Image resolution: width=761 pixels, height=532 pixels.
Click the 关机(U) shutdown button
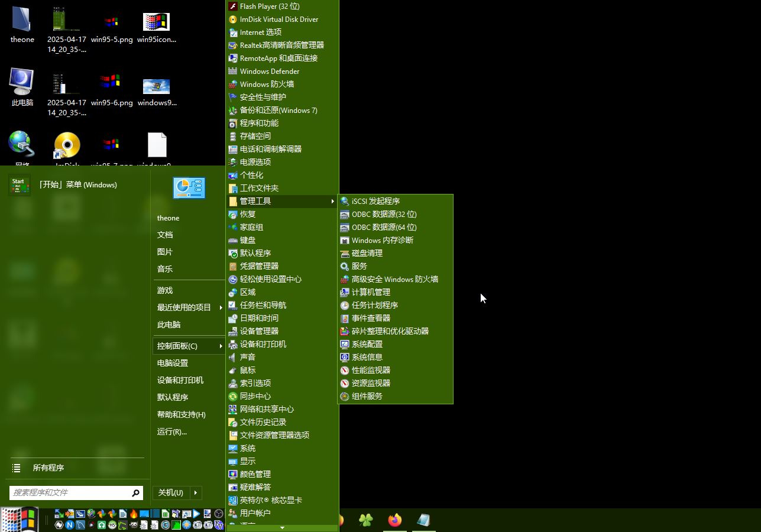[x=171, y=492]
